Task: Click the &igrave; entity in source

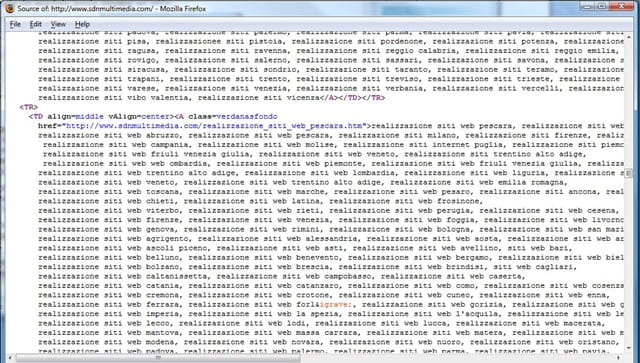Action: coord(336,304)
